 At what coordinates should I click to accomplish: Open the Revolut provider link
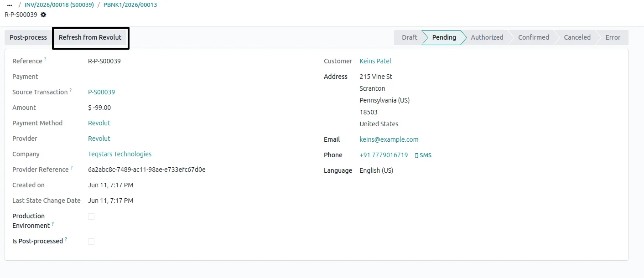click(99, 139)
